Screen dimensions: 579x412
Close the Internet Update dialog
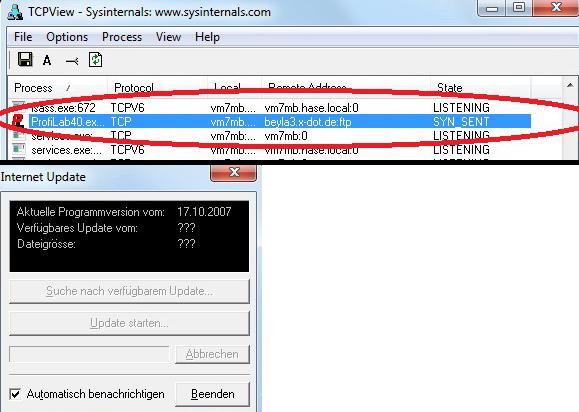pyautogui.click(x=233, y=172)
